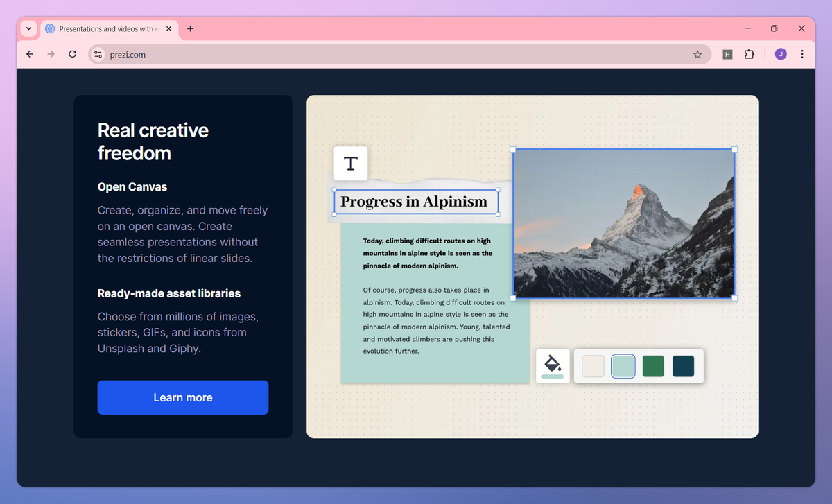The width and height of the screenshot is (832, 504).
Task: Click the H extension icon
Action: 727,54
